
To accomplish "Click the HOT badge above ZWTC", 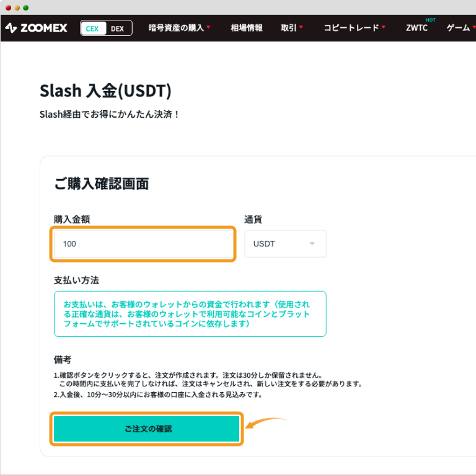I will 430,20.
